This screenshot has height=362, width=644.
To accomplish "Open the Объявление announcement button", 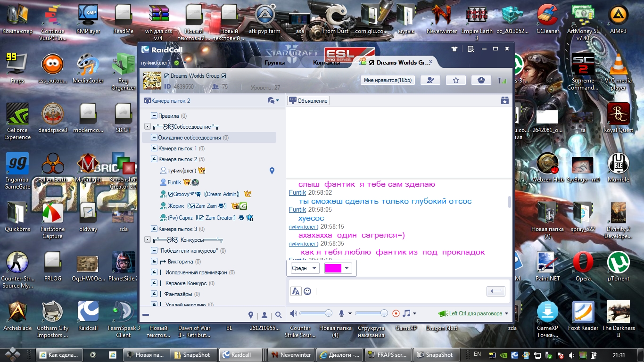I will (308, 100).
